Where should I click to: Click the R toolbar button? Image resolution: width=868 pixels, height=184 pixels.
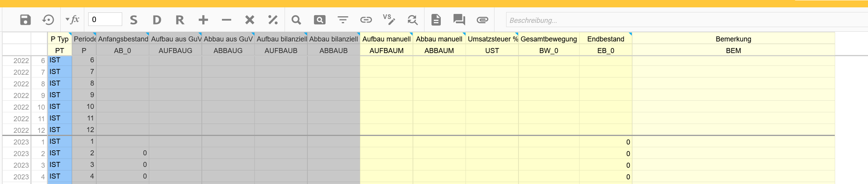click(x=180, y=20)
